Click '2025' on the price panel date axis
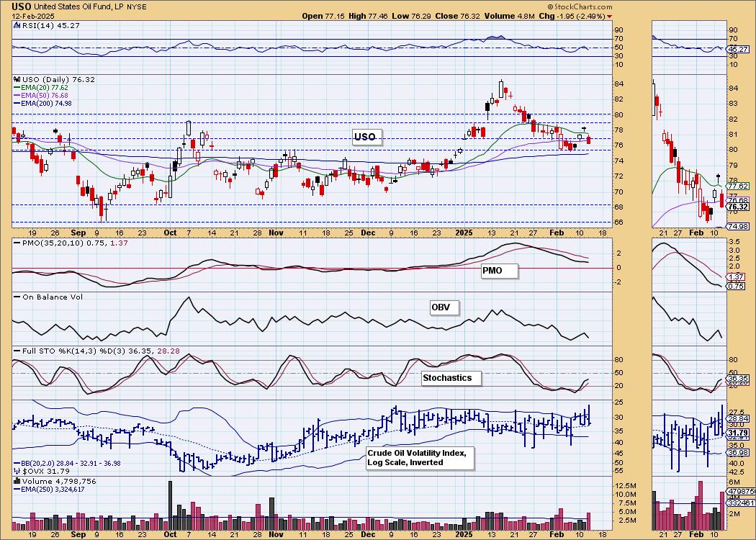 [x=465, y=233]
